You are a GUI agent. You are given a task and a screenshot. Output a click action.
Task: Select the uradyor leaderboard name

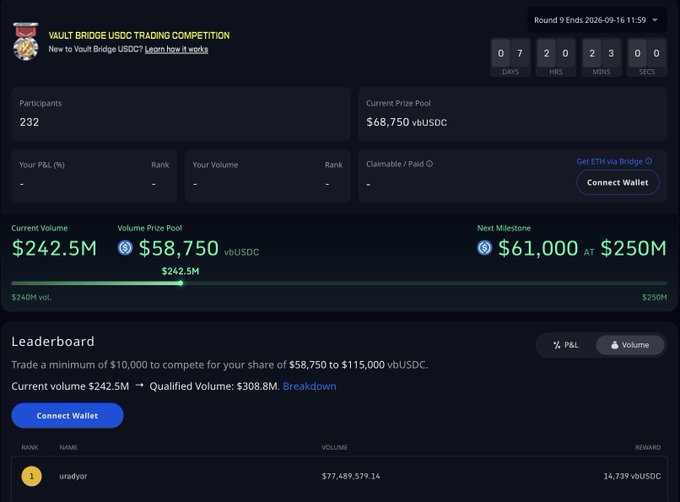point(73,476)
